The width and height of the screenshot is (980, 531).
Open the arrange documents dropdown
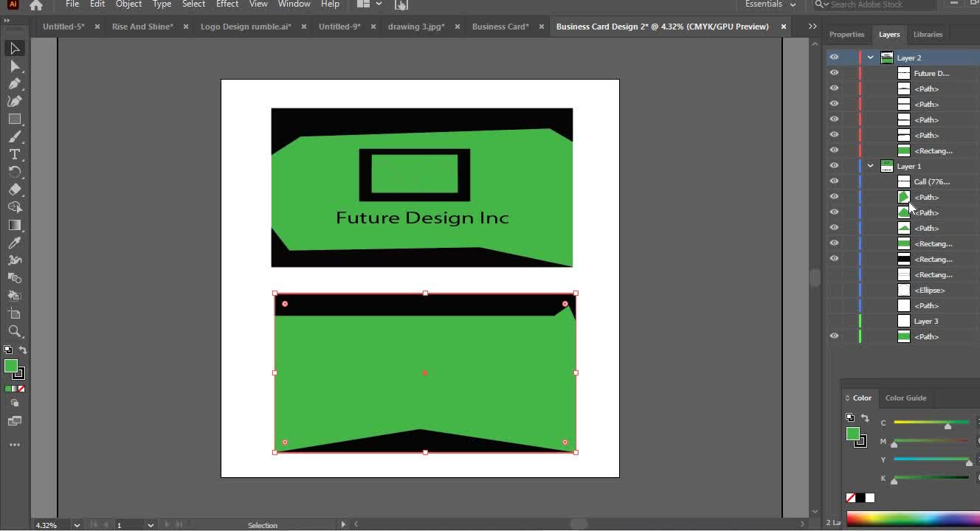pyautogui.click(x=370, y=4)
